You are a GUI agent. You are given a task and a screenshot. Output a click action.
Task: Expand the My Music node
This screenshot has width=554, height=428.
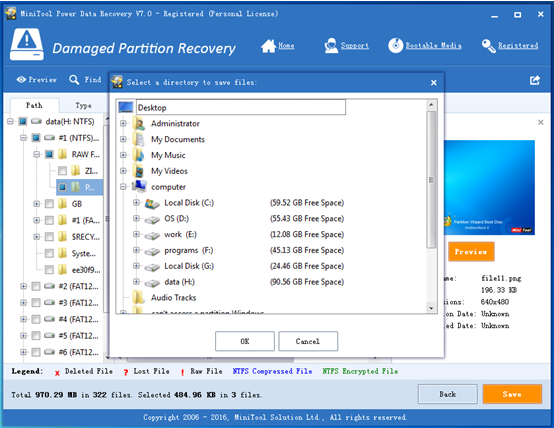[123, 155]
